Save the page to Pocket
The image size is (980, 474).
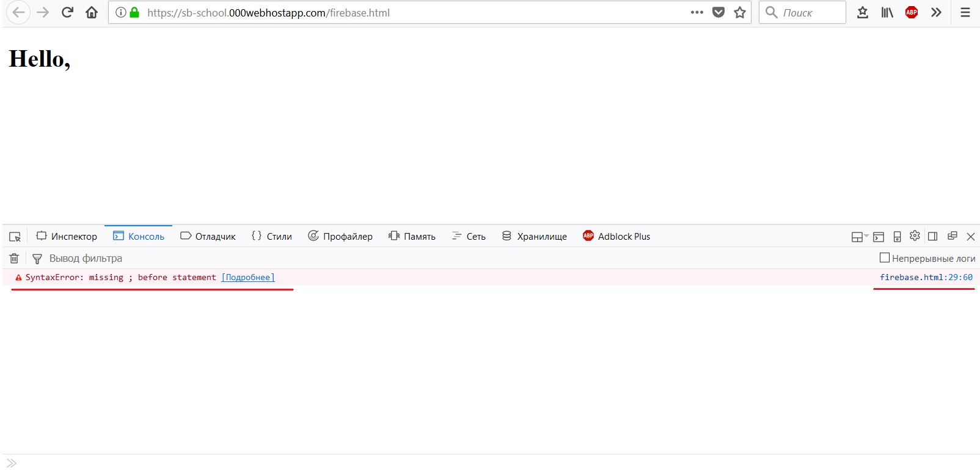[719, 12]
